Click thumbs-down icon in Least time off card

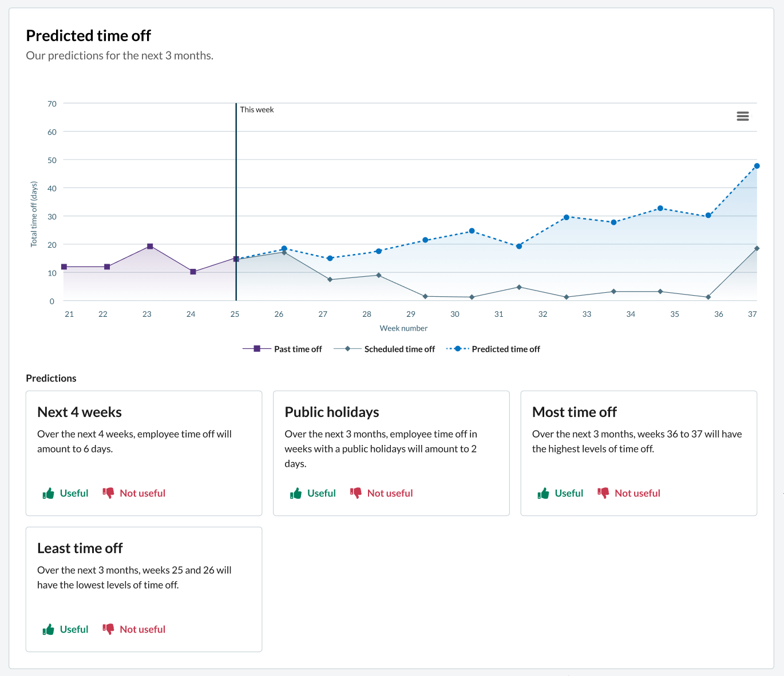tap(108, 629)
